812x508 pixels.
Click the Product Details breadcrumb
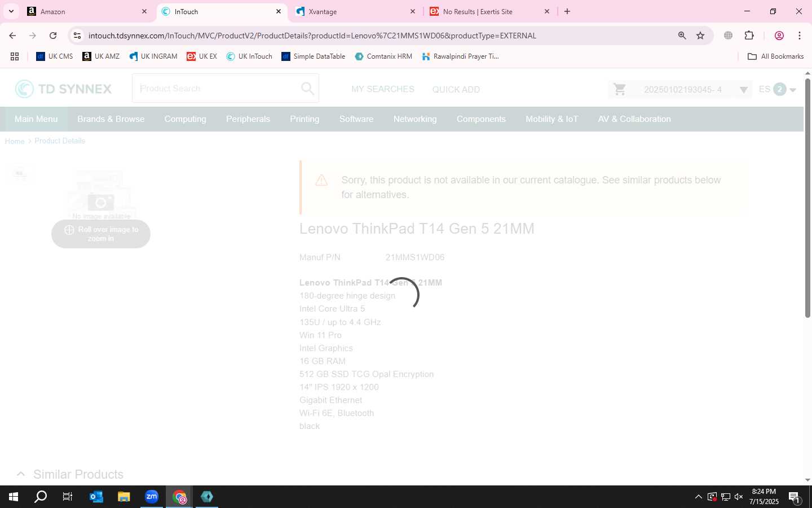tap(60, 141)
